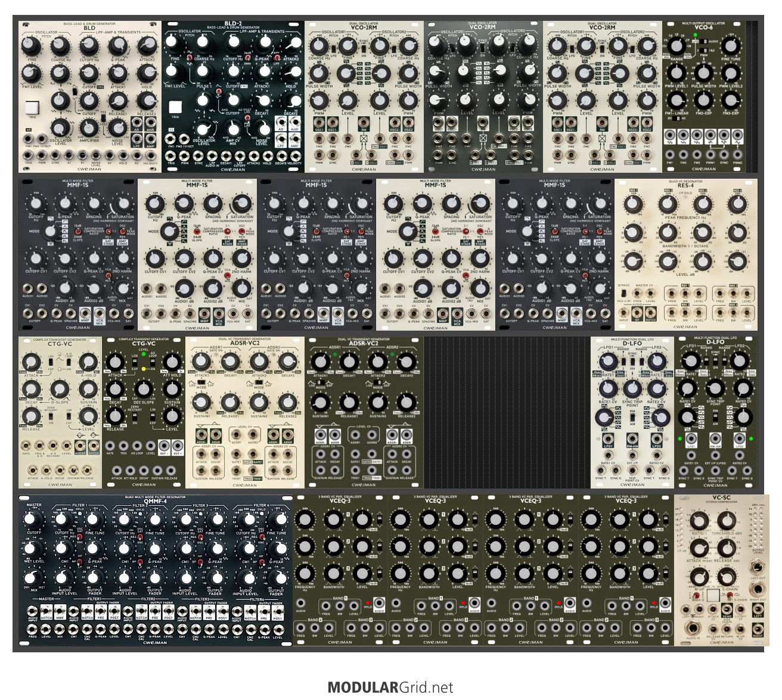The image size is (782, 700).
Task: Toggle the SYNC switch on cream D-LFO
Action: coord(632,362)
